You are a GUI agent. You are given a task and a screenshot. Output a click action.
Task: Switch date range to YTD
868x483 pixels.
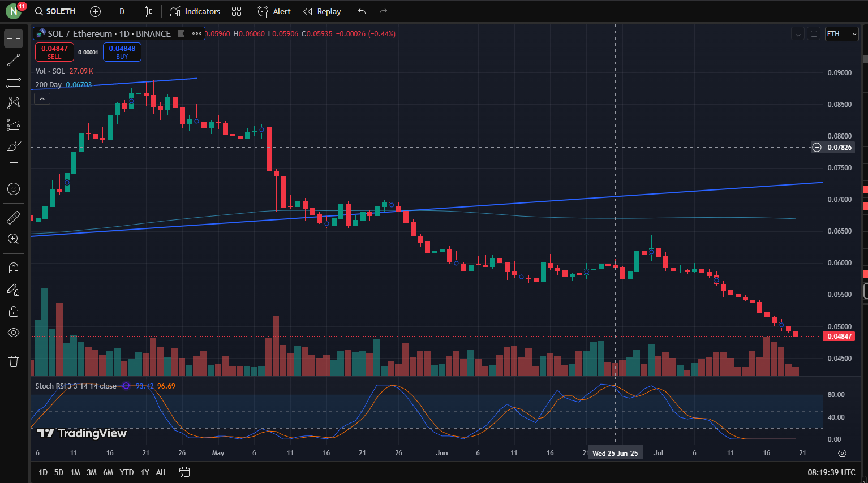(127, 472)
